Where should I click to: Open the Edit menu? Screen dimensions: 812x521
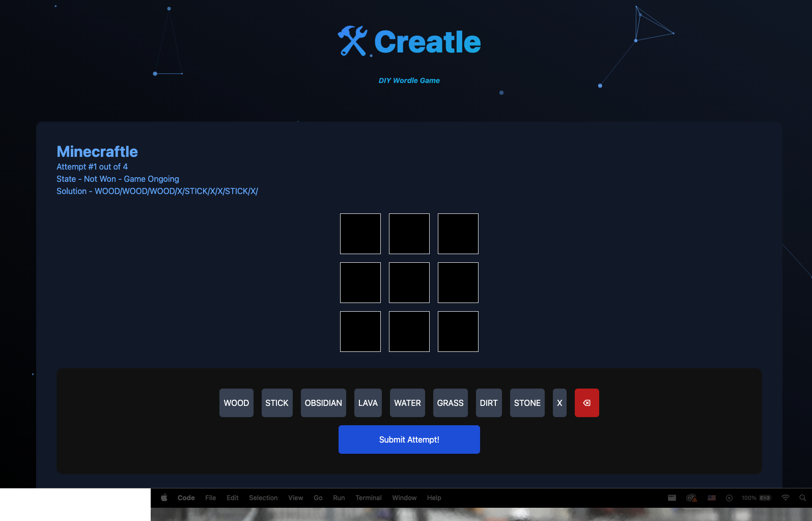pyautogui.click(x=233, y=498)
